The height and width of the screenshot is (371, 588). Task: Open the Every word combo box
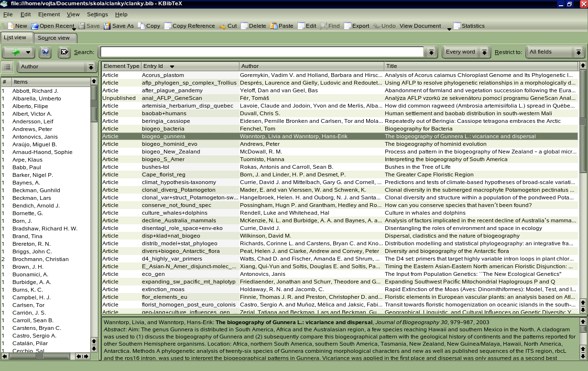tap(466, 52)
